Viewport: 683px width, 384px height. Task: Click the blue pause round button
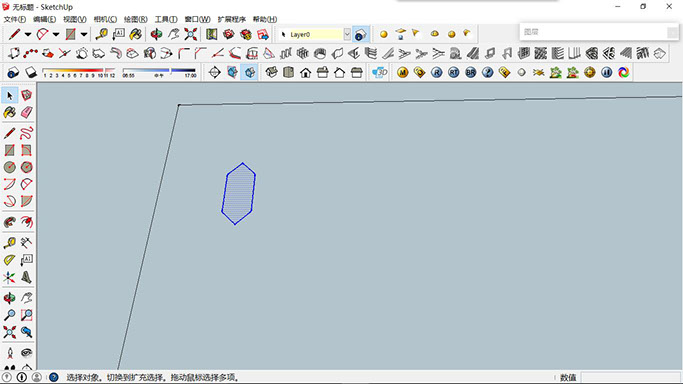coord(606,72)
